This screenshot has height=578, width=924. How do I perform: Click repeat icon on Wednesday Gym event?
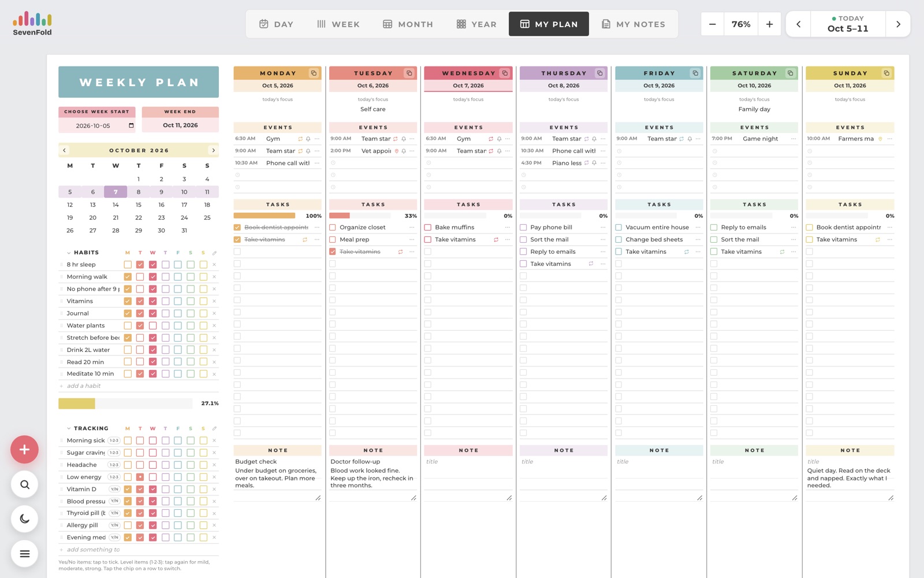491,139
